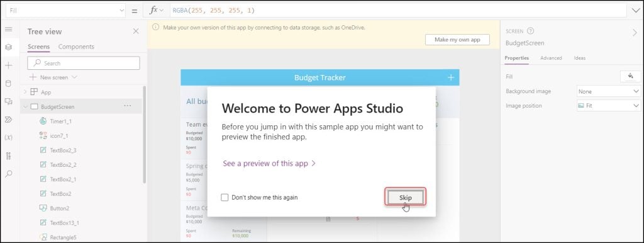Open the Fill property selector dropdown

click(x=65, y=11)
